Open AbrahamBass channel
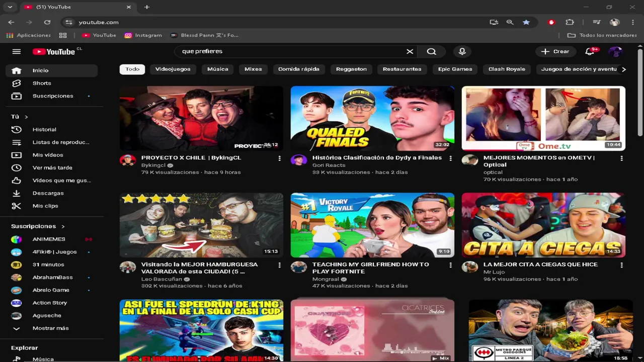This screenshot has width=644, height=362. [51, 278]
